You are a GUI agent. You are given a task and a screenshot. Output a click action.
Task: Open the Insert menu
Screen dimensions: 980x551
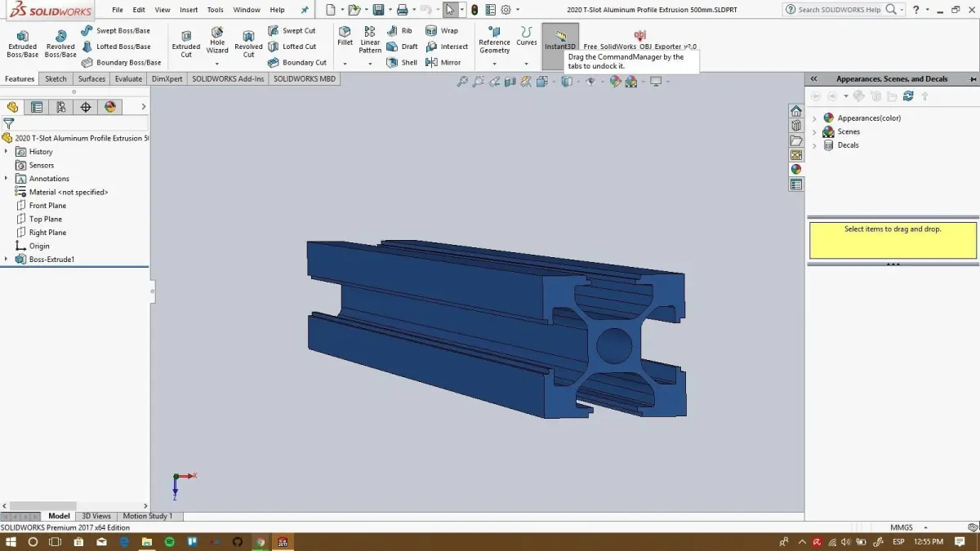click(x=189, y=10)
